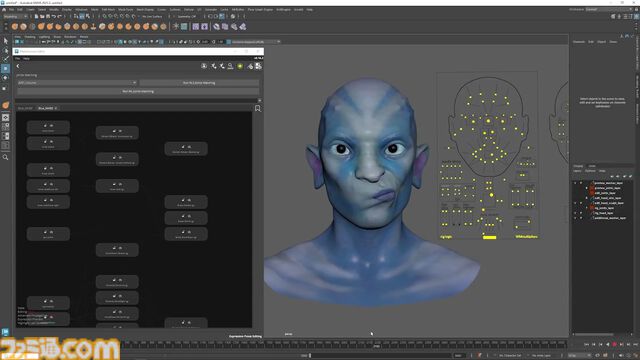Click the back arrow in floating editor window
This screenshot has width=640, height=360.
(x=18, y=66)
